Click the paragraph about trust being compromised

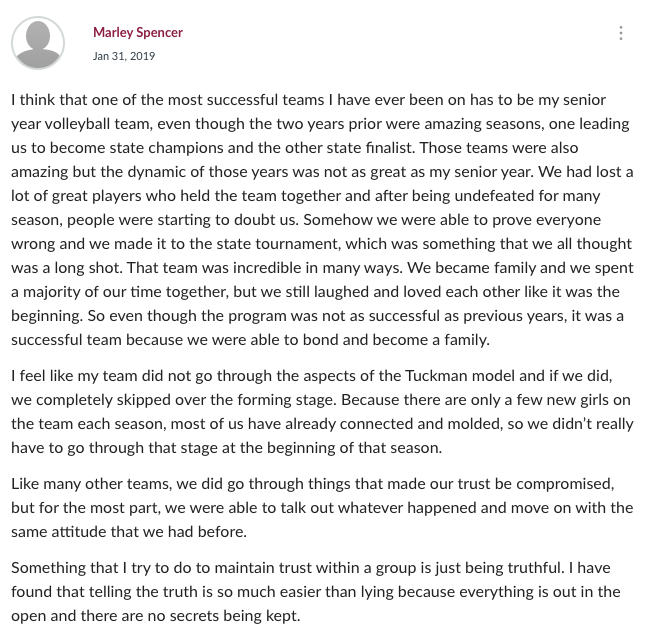322,507
